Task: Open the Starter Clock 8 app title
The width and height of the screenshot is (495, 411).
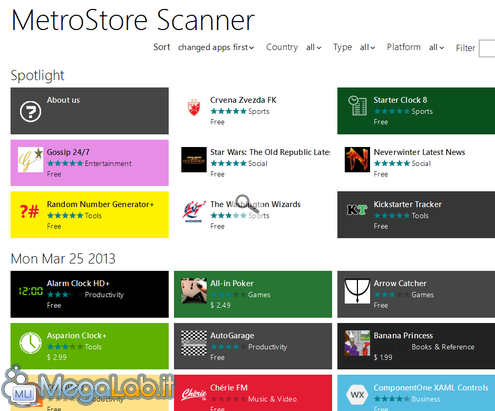Action: [x=400, y=100]
